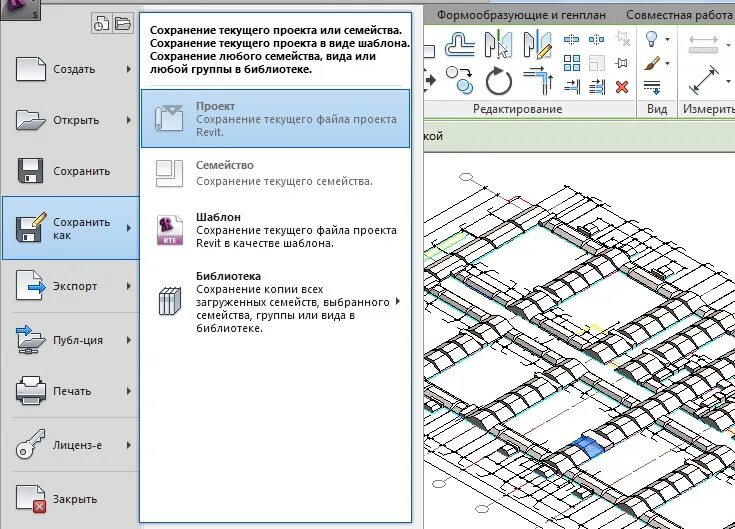Click the red Delete tool
735x529 pixels.
(622, 87)
